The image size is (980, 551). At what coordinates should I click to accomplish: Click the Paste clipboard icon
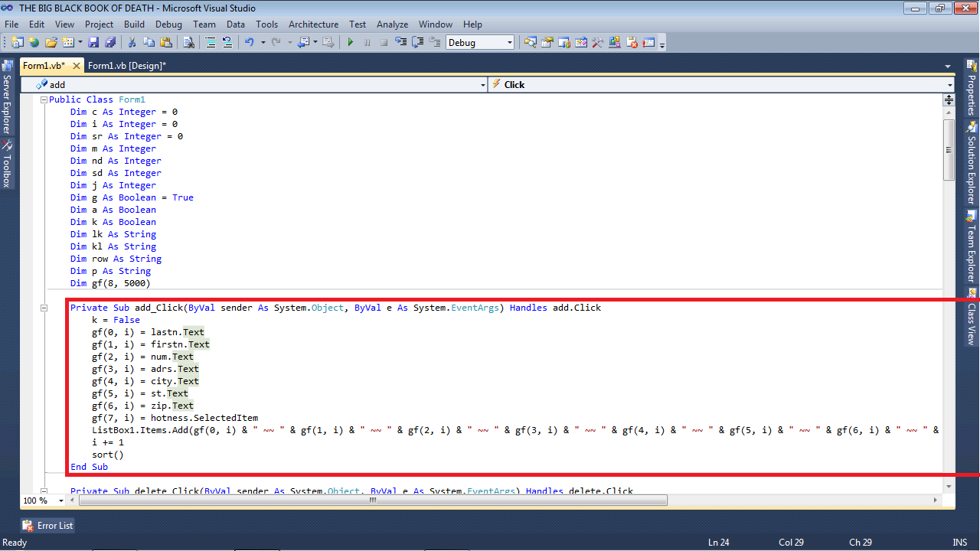pos(166,43)
